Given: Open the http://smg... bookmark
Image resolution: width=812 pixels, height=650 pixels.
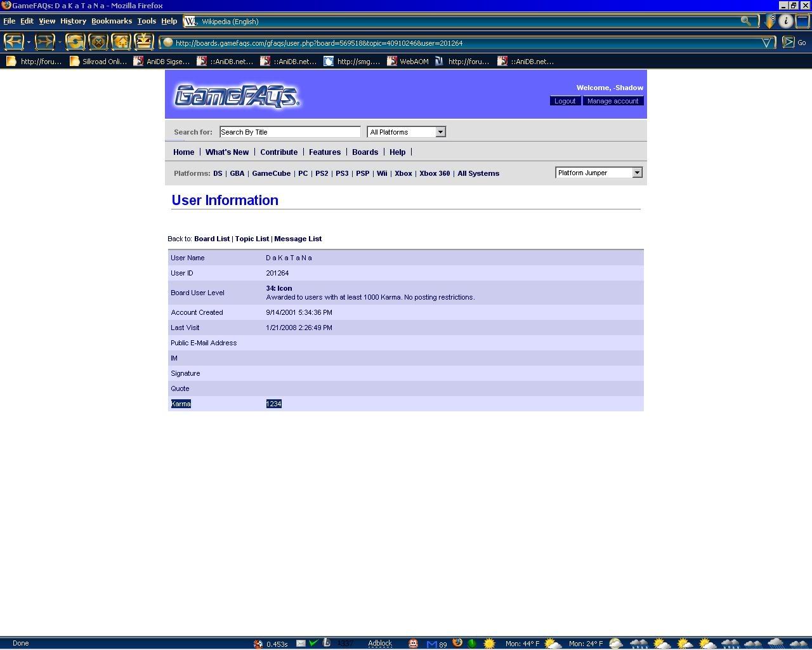Looking at the screenshot, I should point(352,62).
